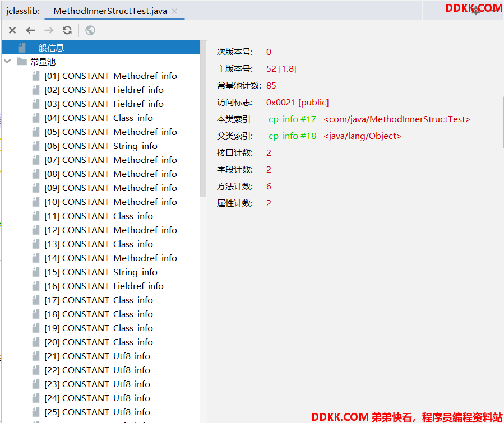Select [25] CONSTANT_Utf8_info
Image resolution: width=504 pixels, height=423 pixels.
97,412
